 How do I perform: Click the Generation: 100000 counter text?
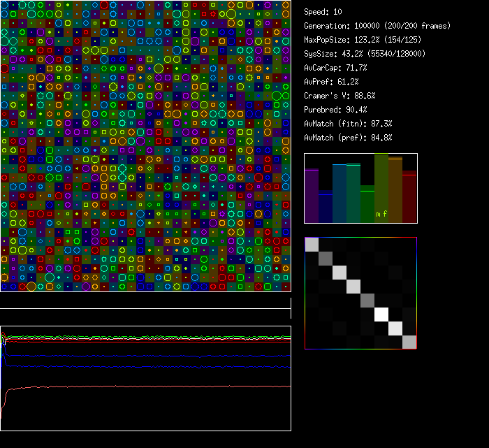point(377,26)
